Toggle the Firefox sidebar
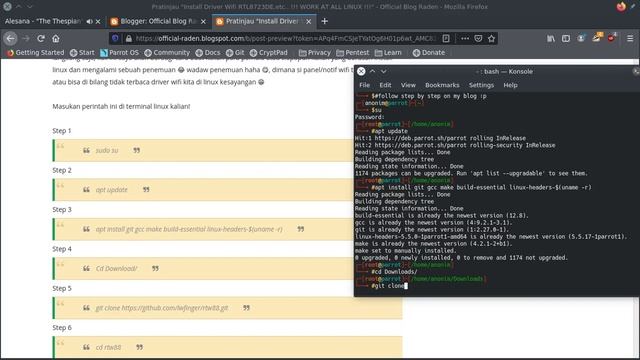Image resolution: width=640 pixels, height=360 pixels. click(566, 38)
